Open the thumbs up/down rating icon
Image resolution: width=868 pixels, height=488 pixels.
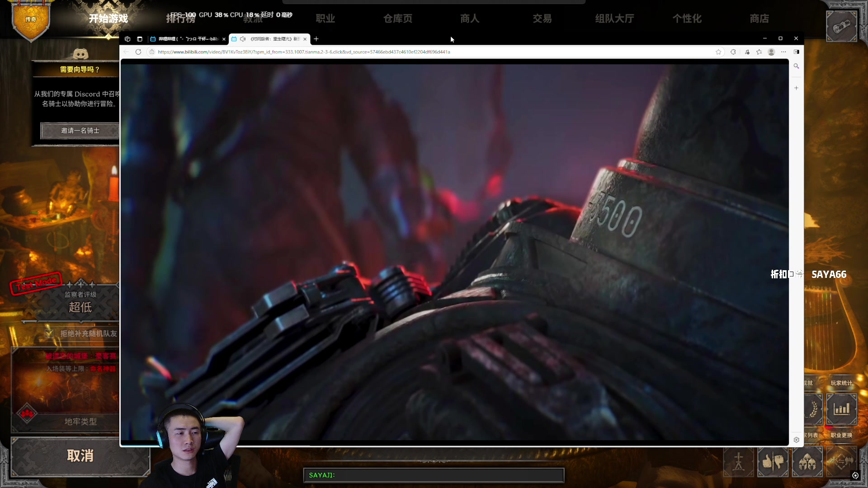(x=773, y=462)
